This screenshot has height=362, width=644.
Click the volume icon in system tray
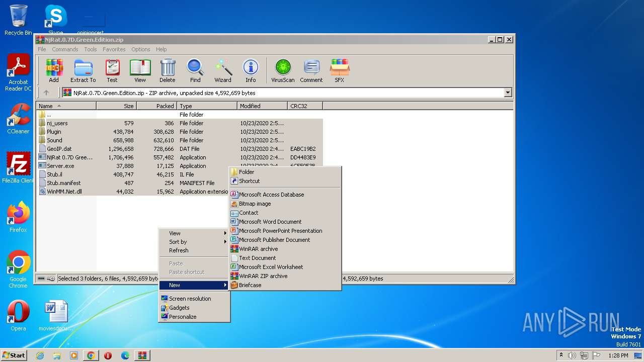click(x=572, y=355)
